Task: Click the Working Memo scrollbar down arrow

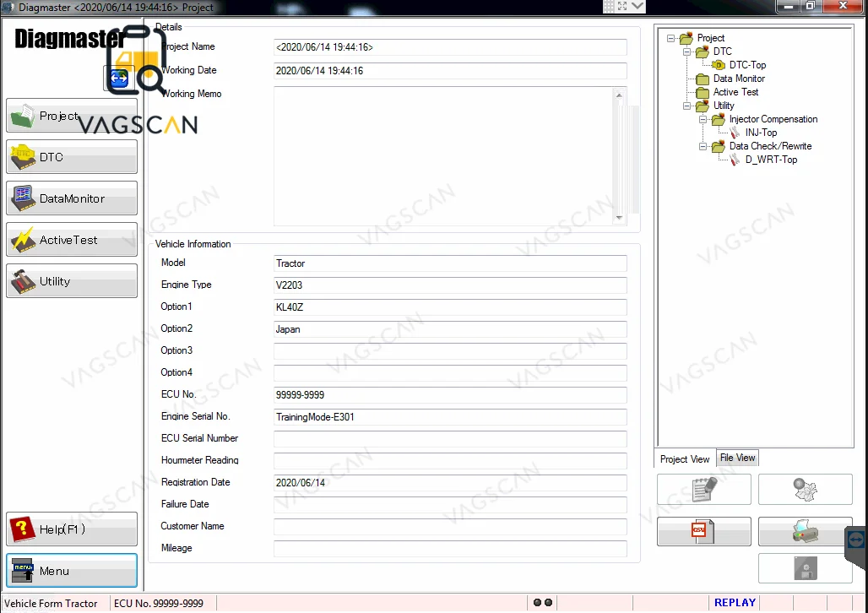Action: pyautogui.click(x=619, y=218)
